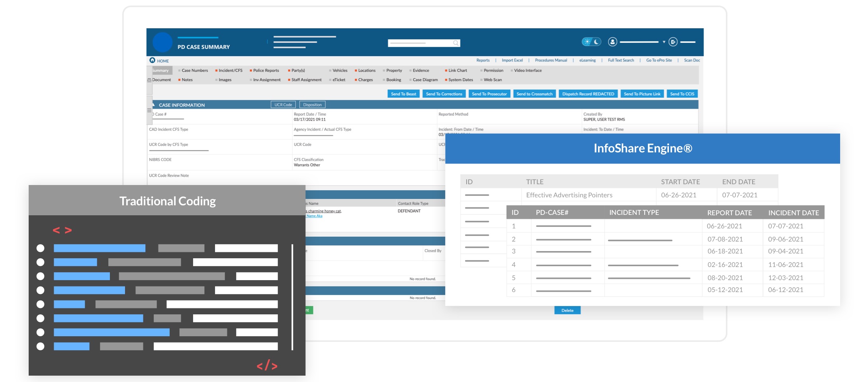868x382 pixels.
Task: Click the HOME icon
Action: coord(152,60)
